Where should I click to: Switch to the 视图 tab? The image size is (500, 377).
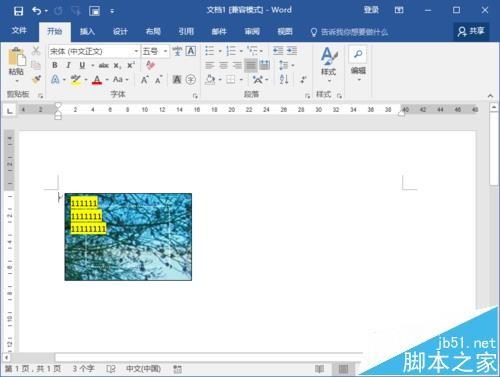pyautogui.click(x=285, y=32)
